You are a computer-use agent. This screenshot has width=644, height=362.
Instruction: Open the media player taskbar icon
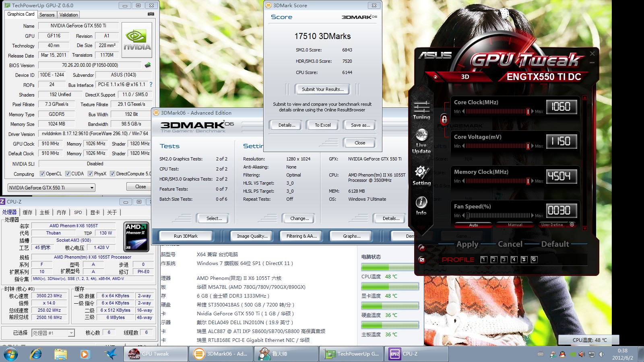(85, 354)
